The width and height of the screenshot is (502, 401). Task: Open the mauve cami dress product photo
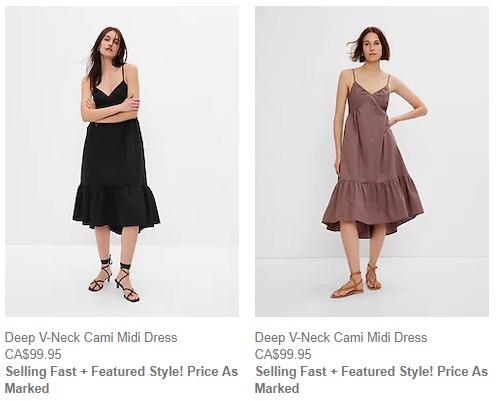[x=372, y=161]
